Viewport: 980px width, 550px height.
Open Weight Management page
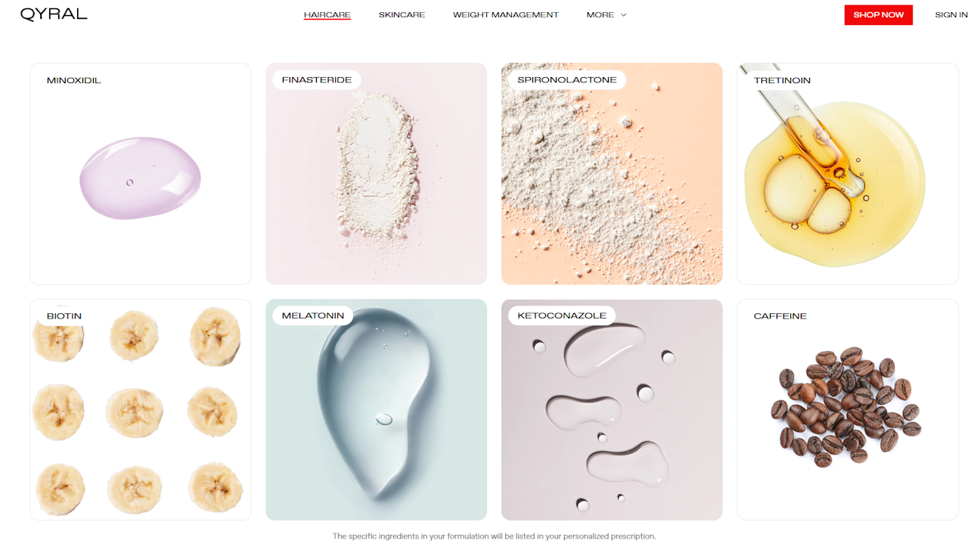tap(505, 14)
